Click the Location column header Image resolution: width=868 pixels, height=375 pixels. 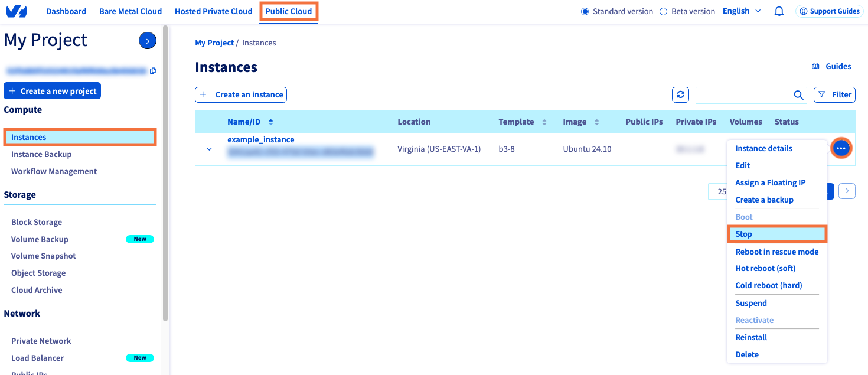pyautogui.click(x=414, y=122)
